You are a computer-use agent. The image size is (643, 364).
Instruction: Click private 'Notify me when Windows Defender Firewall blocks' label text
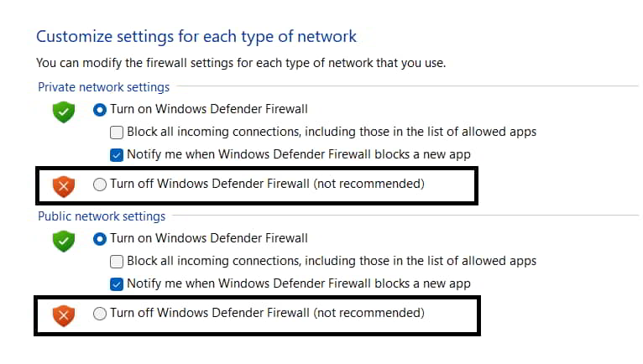[298, 154]
